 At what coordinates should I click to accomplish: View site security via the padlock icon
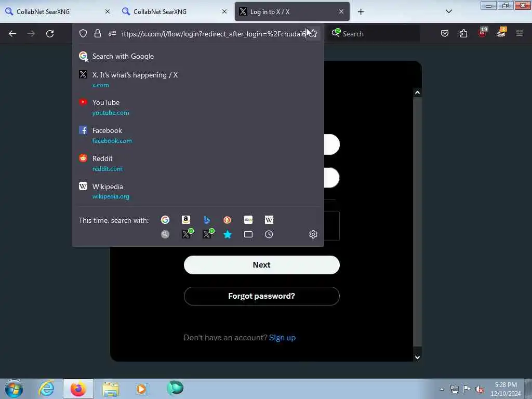pos(98,34)
